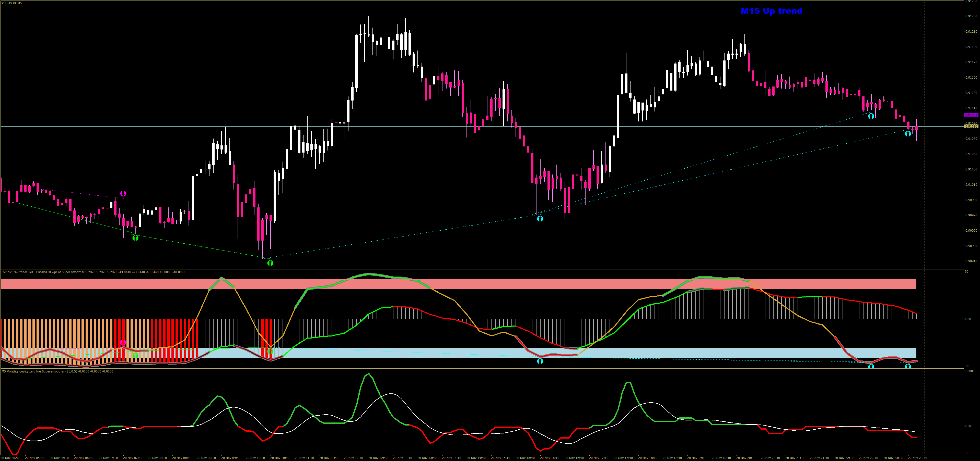Click the 20 Nov 12:40 time axis label
980x461 pixels.
click(x=378, y=458)
